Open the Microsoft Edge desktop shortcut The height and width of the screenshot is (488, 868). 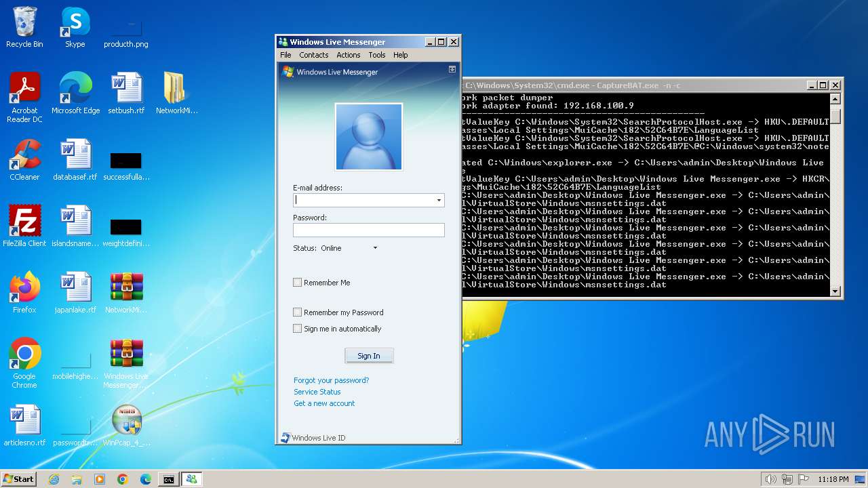75,93
